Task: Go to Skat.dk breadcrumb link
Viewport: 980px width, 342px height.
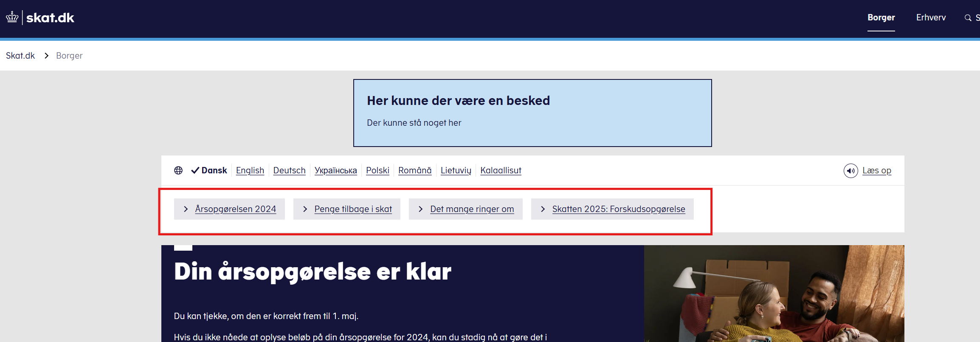Action: point(20,56)
